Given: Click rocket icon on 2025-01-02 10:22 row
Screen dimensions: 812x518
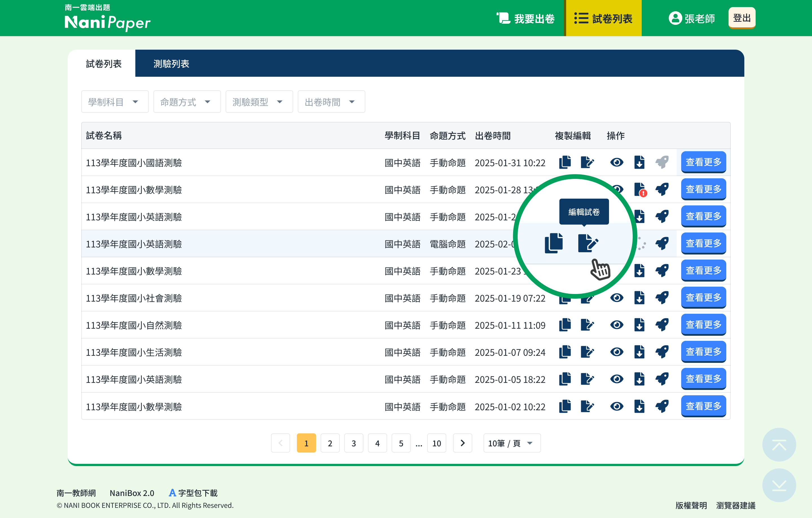Looking at the screenshot, I should point(662,406).
